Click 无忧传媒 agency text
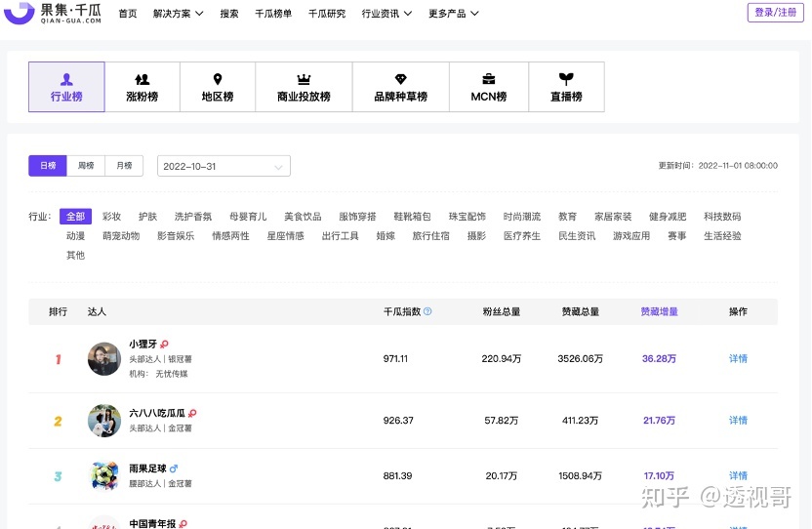Viewport: 812px width, 529px height. coord(172,374)
